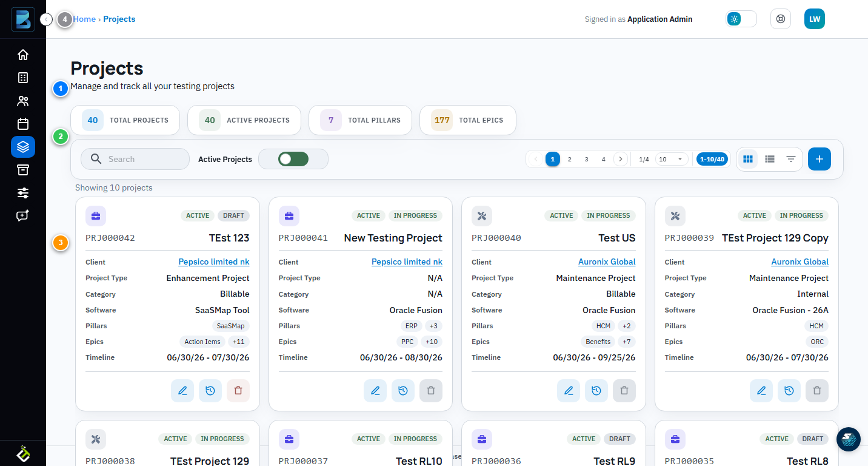The width and height of the screenshot is (868, 466).
Task: Click the Home breadcrumb link
Action: (84, 19)
